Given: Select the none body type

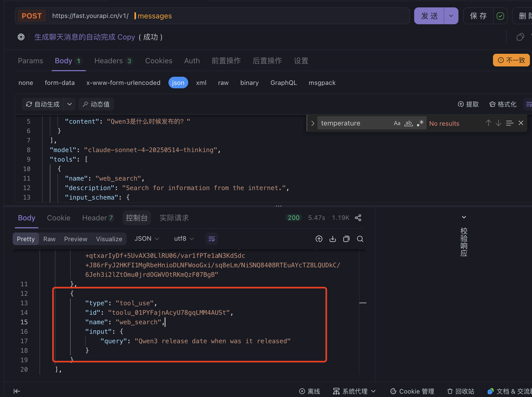Looking at the screenshot, I should pos(26,83).
